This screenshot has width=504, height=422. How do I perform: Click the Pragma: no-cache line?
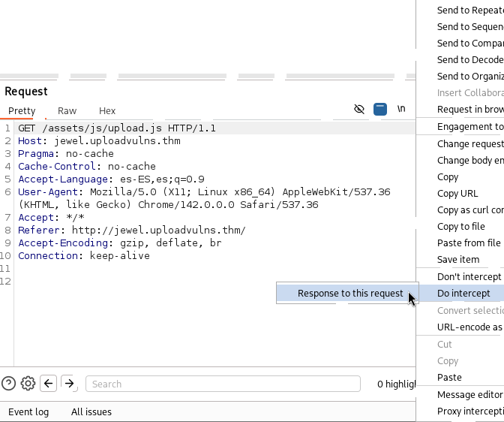(x=65, y=153)
